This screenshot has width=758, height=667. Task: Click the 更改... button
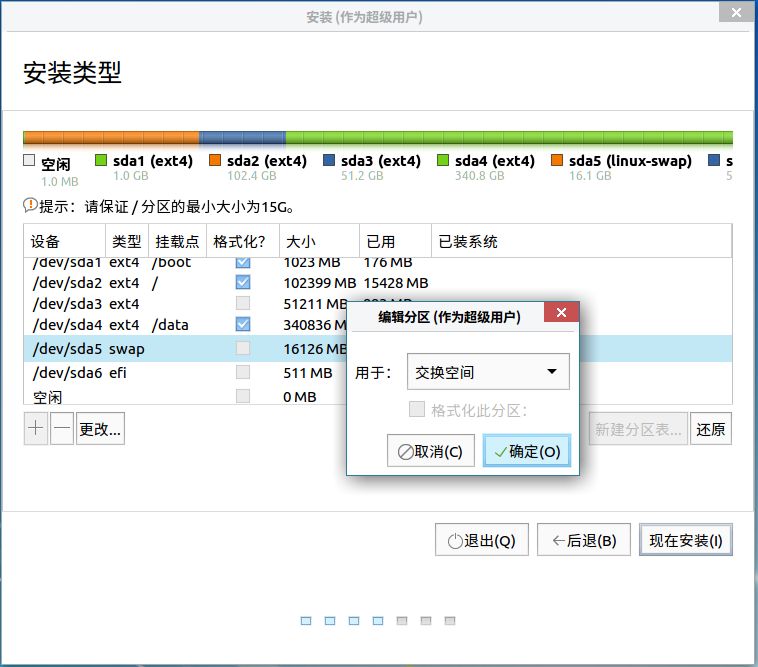(100, 428)
